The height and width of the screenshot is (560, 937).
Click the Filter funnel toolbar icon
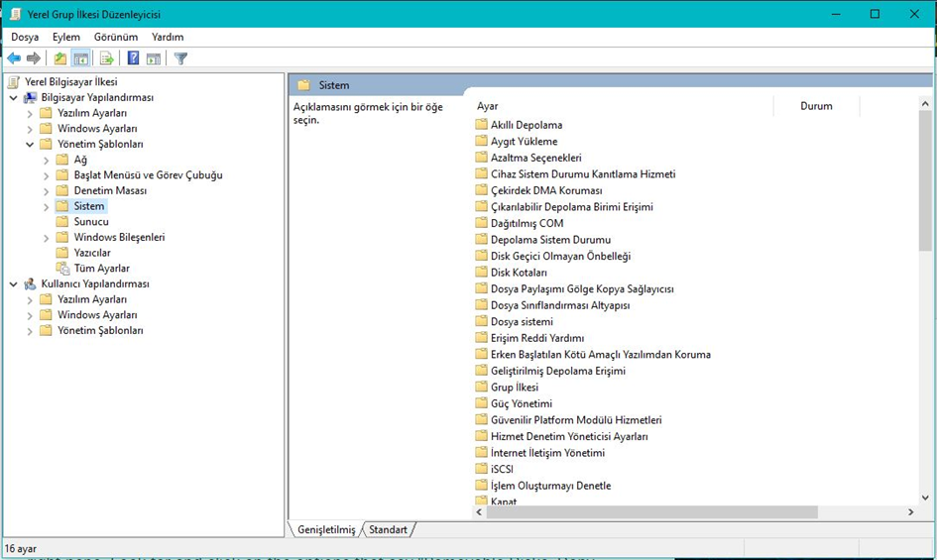pos(180,57)
